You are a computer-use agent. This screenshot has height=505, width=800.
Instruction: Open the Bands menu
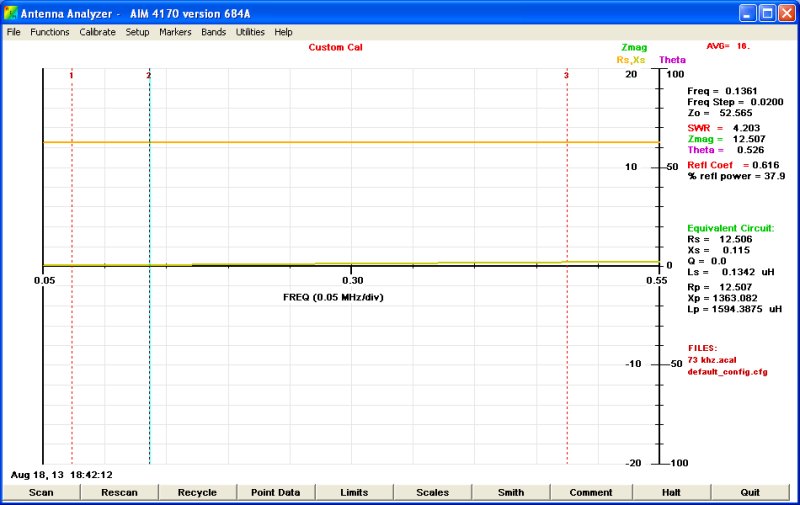(214, 32)
